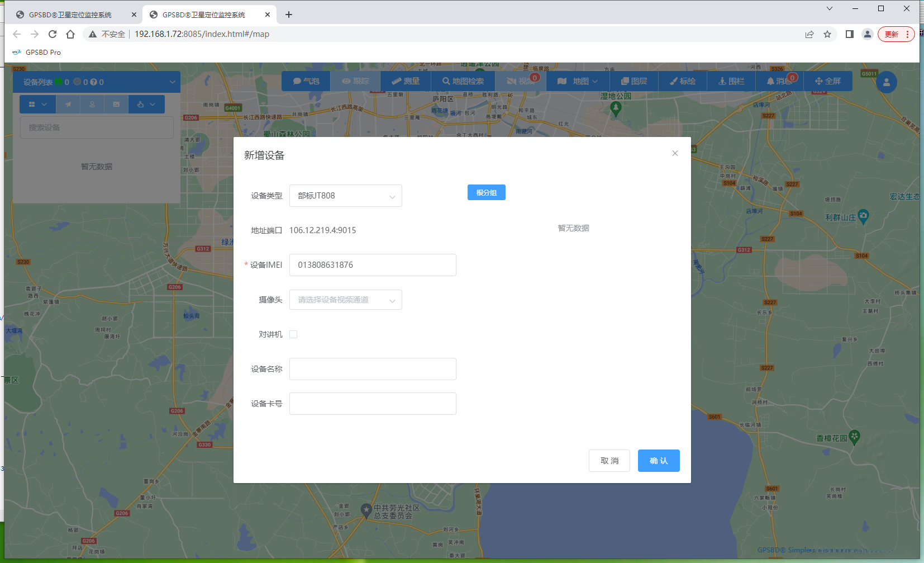Image resolution: width=924 pixels, height=563 pixels.
Task: Click the picture icon in device panel
Action: (x=116, y=105)
